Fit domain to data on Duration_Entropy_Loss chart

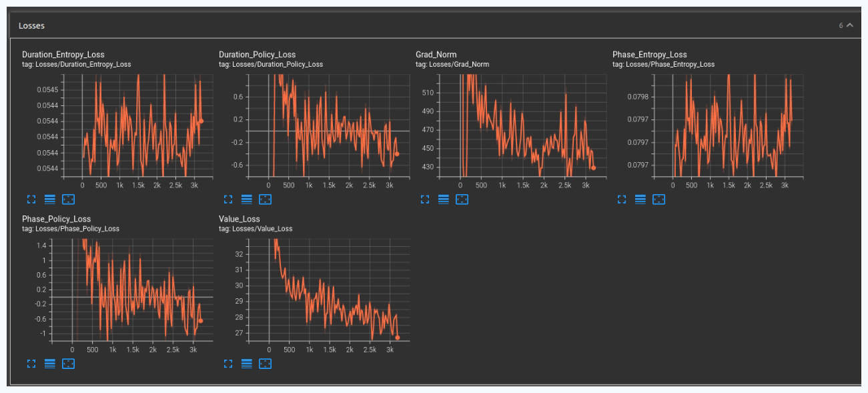pyautogui.click(x=68, y=199)
